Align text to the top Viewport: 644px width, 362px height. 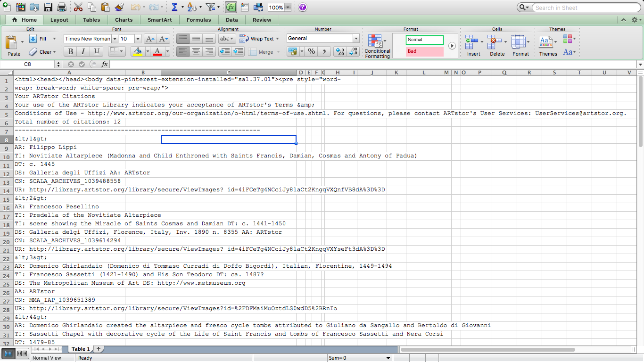[x=183, y=39]
